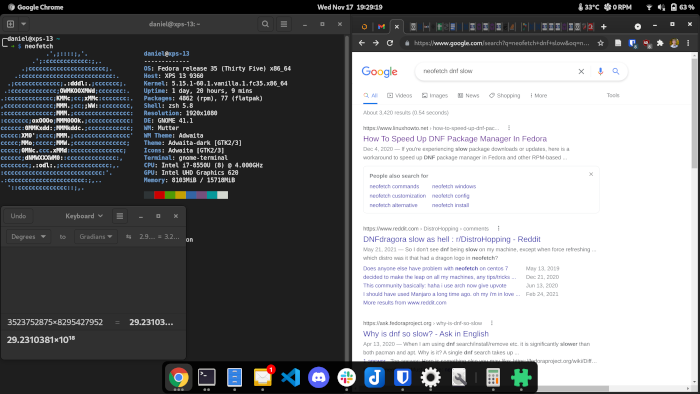Open Files manager from the dock
700x394 pixels.
(x=234, y=377)
